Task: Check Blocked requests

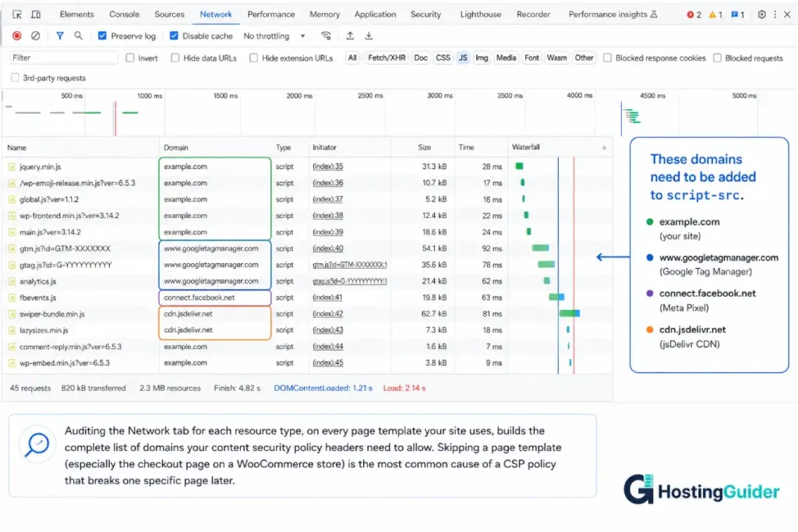Action: pos(717,58)
